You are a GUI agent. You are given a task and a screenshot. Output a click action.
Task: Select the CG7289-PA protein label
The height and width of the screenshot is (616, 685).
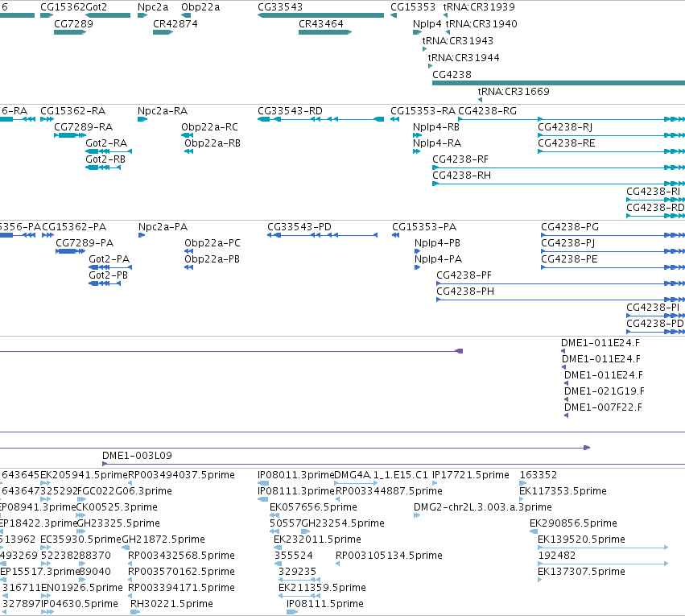pyautogui.click(x=85, y=243)
